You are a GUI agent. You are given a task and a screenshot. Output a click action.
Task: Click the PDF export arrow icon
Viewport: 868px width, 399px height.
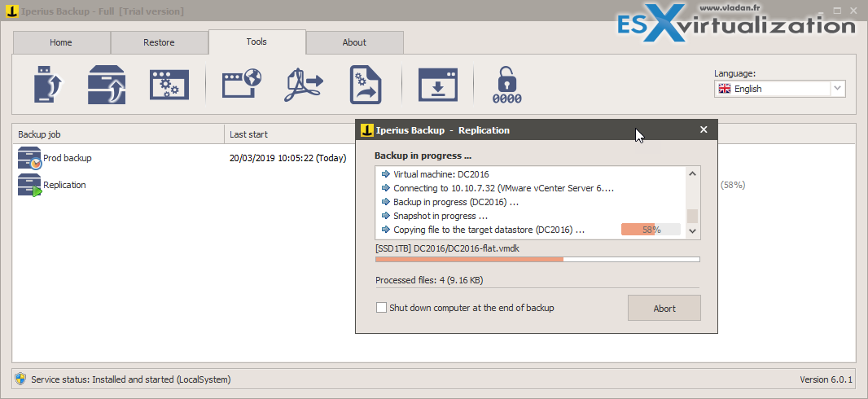pos(304,85)
